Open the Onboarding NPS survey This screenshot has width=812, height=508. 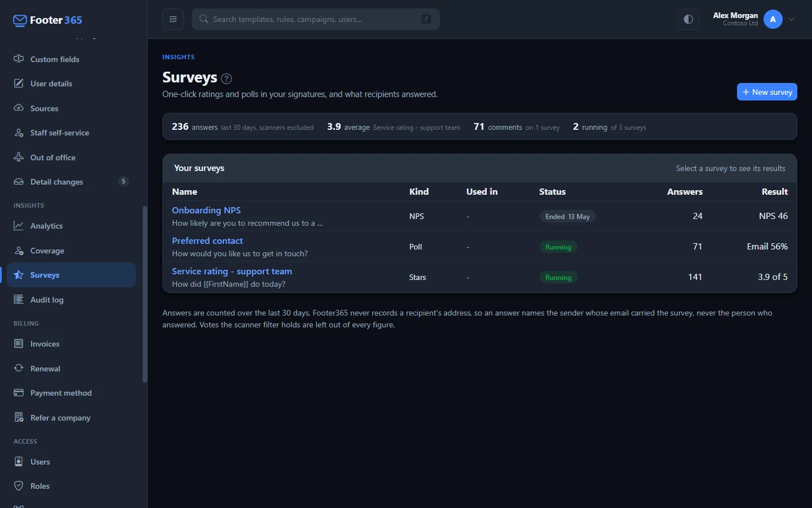(x=206, y=210)
